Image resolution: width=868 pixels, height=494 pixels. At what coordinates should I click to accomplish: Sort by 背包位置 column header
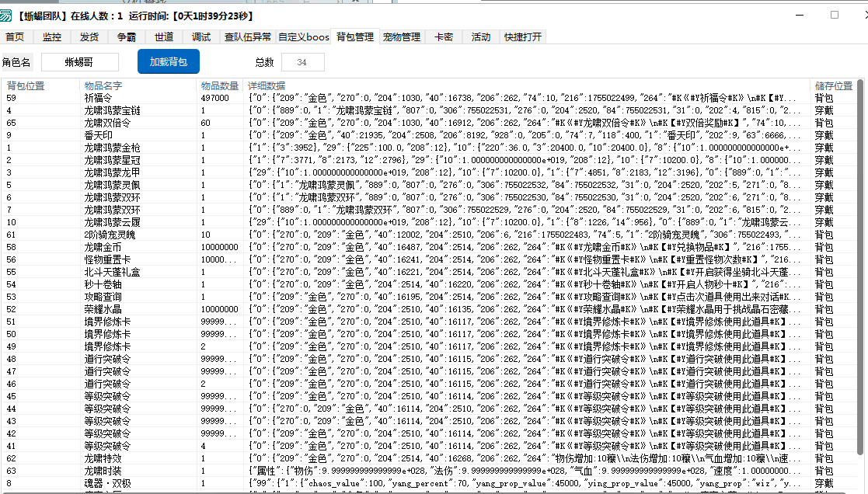pyautogui.click(x=26, y=85)
